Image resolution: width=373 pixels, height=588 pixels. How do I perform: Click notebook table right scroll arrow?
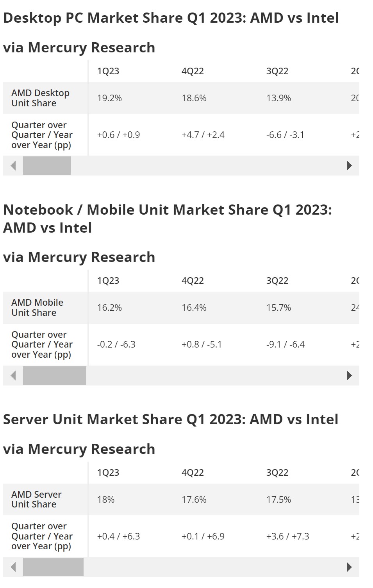349,376
